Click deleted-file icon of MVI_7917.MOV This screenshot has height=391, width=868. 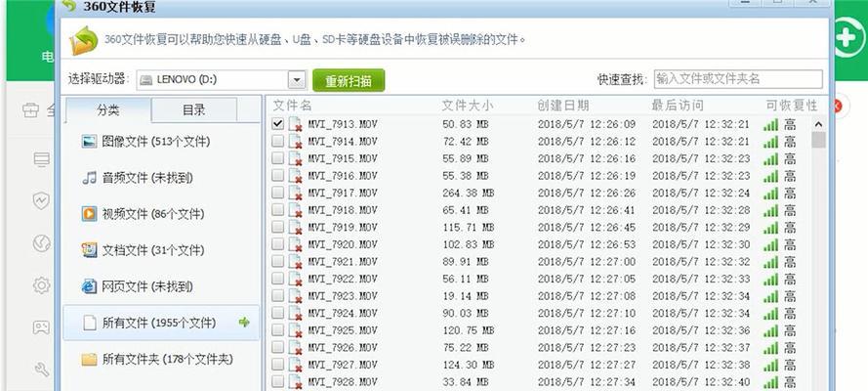[x=296, y=194]
